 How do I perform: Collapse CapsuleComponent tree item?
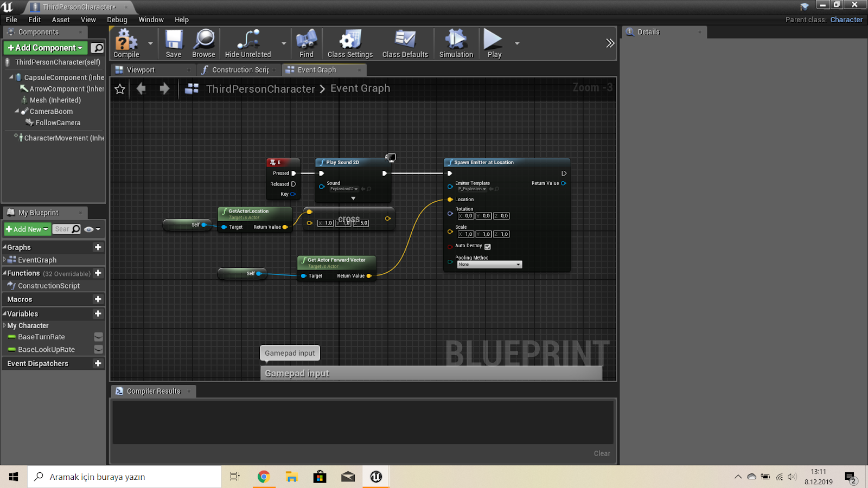11,77
